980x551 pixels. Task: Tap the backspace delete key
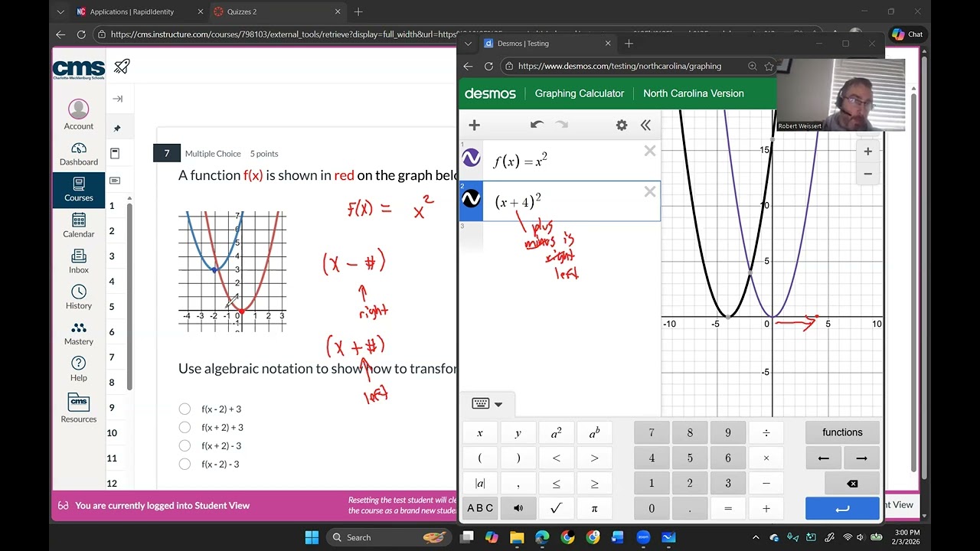click(x=852, y=484)
